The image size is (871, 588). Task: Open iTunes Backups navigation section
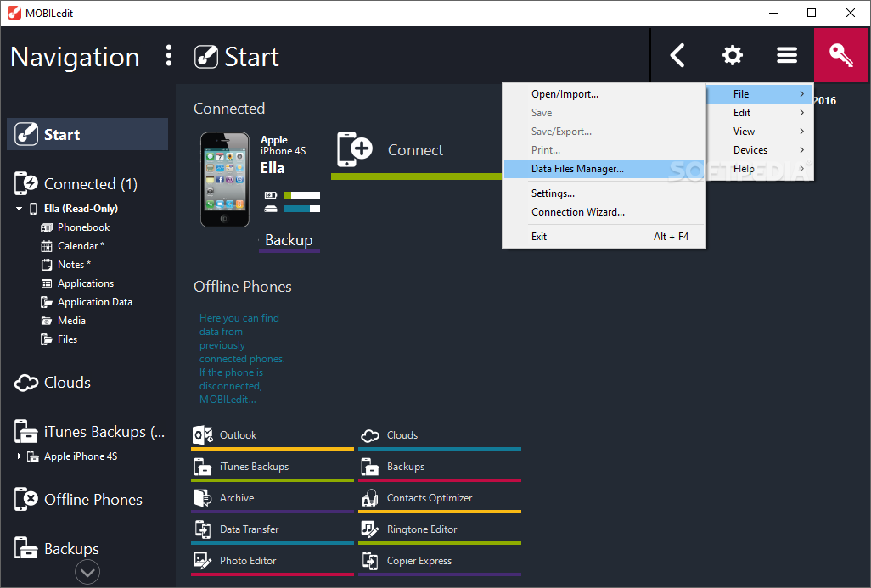tap(89, 432)
